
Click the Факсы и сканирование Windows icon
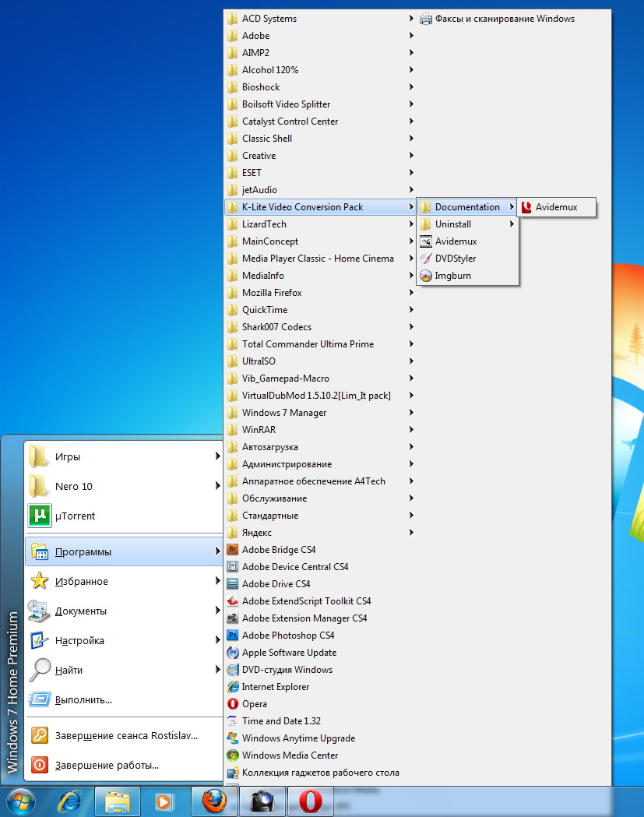(426, 19)
